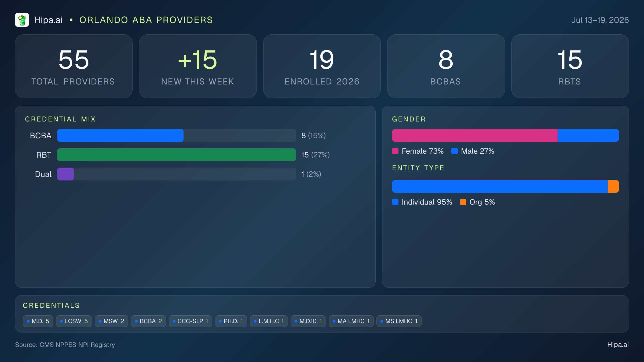Click the Hipa.ai logo icon

pos(22,20)
